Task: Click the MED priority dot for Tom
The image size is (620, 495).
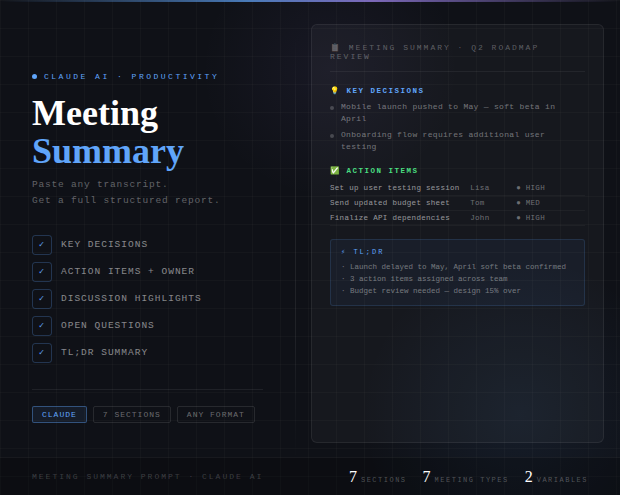Action: (x=518, y=202)
